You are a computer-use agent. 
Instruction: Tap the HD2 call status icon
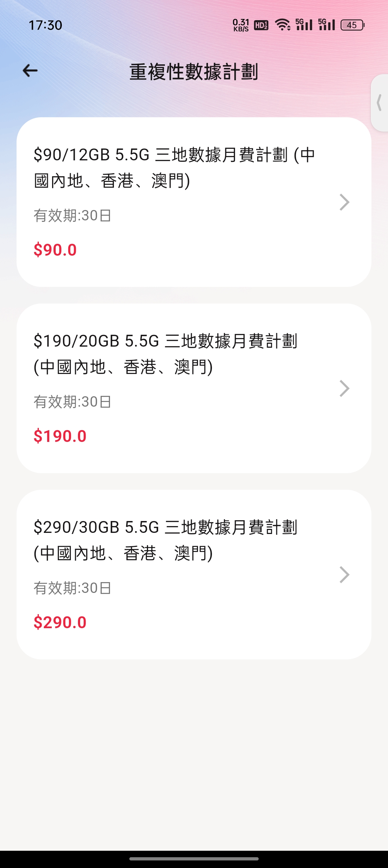[x=261, y=25]
